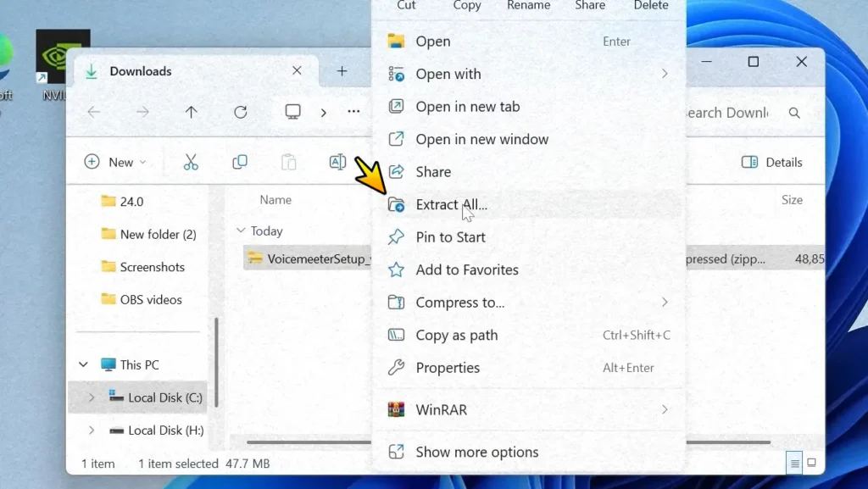This screenshot has height=489, width=868.
Task: Open Properties from context menu
Action: coord(529,368)
